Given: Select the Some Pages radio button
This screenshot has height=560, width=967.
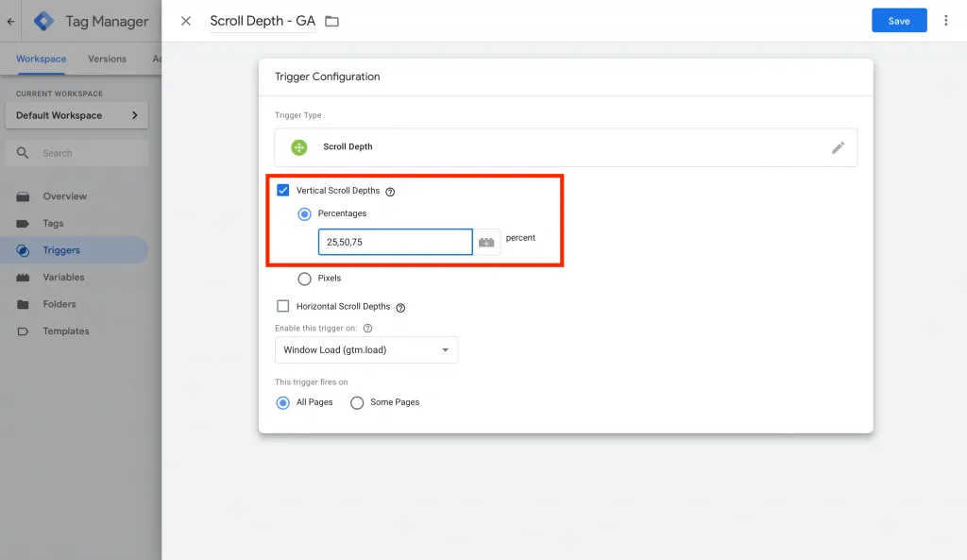Looking at the screenshot, I should tap(357, 402).
